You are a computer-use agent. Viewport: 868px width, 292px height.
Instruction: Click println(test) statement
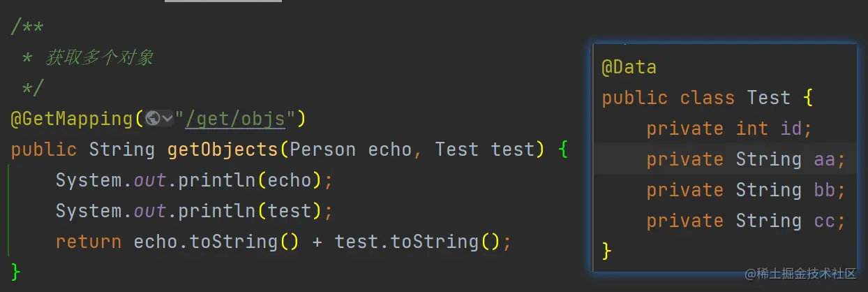(251, 211)
